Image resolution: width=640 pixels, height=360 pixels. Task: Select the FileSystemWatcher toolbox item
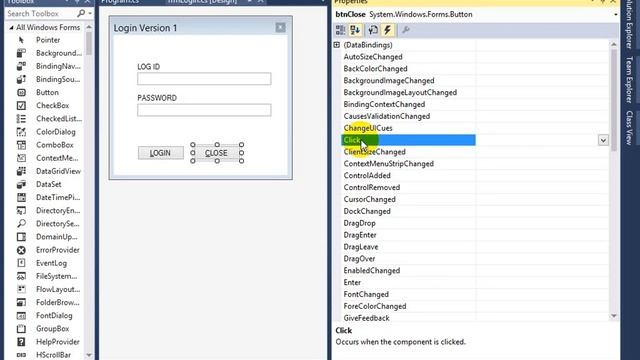48,276
